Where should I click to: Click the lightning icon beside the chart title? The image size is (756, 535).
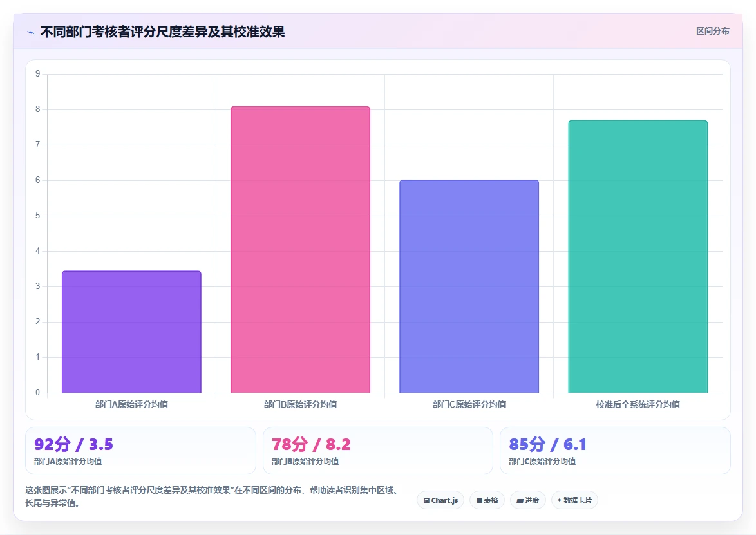pyautogui.click(x=31, y=32)
